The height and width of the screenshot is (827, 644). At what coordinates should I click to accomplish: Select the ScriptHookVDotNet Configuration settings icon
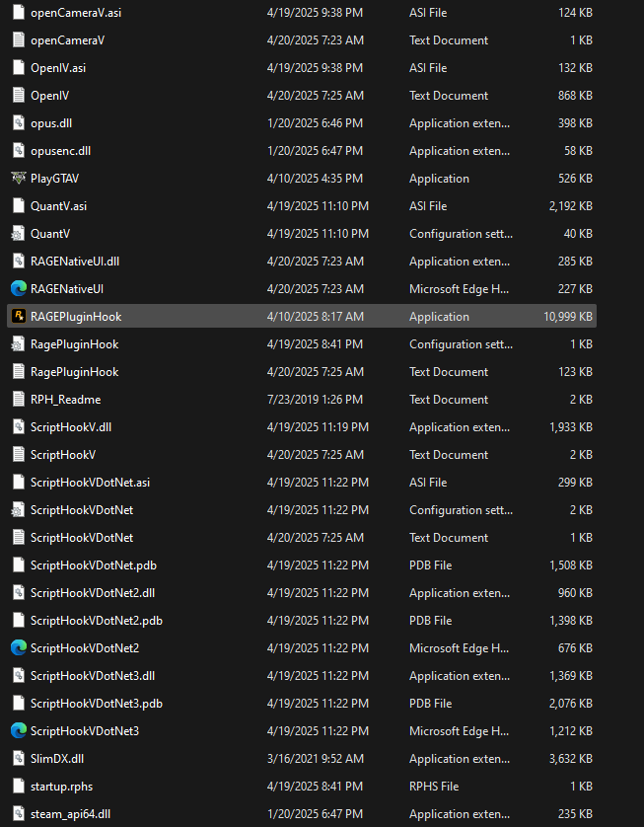(x=19, y=510)
